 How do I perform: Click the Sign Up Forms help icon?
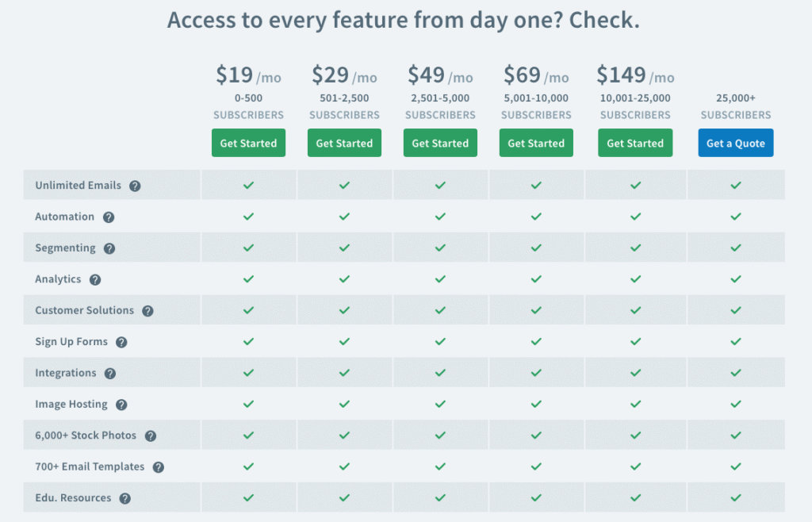pos(121,343)
